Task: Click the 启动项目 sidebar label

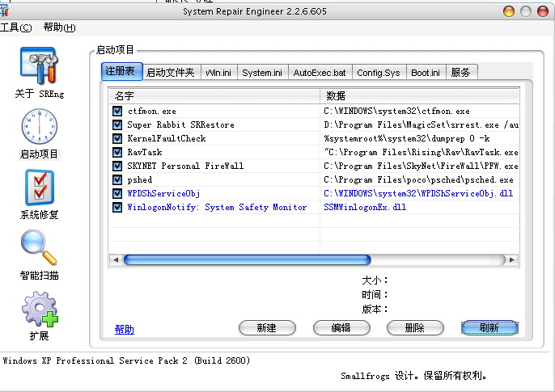Action: click(39, 154)
